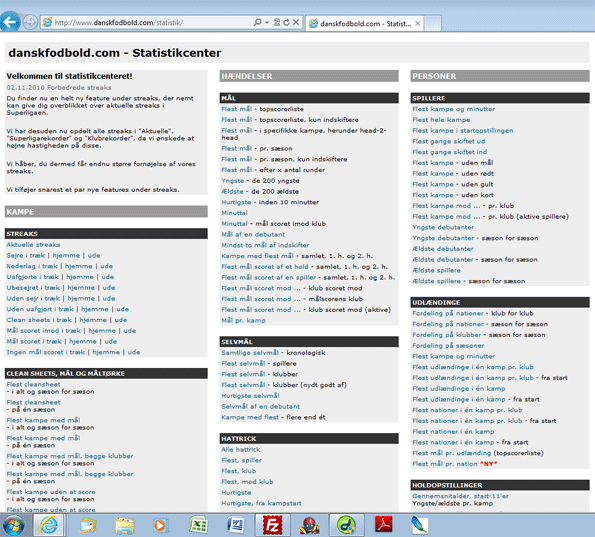The height and width of the screenshot is (537, 595).
Task: Refresh the page with reload icon
Action: click(x=286, y=22)
